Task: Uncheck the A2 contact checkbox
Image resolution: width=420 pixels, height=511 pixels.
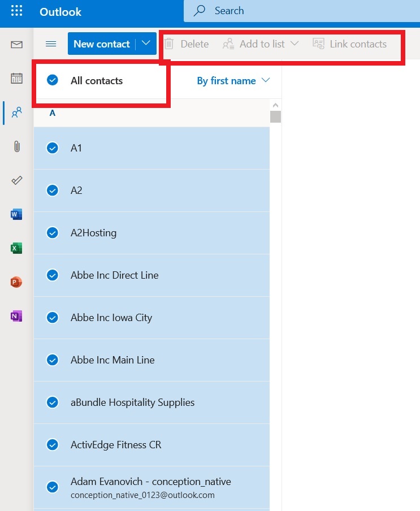Action: 53,190
